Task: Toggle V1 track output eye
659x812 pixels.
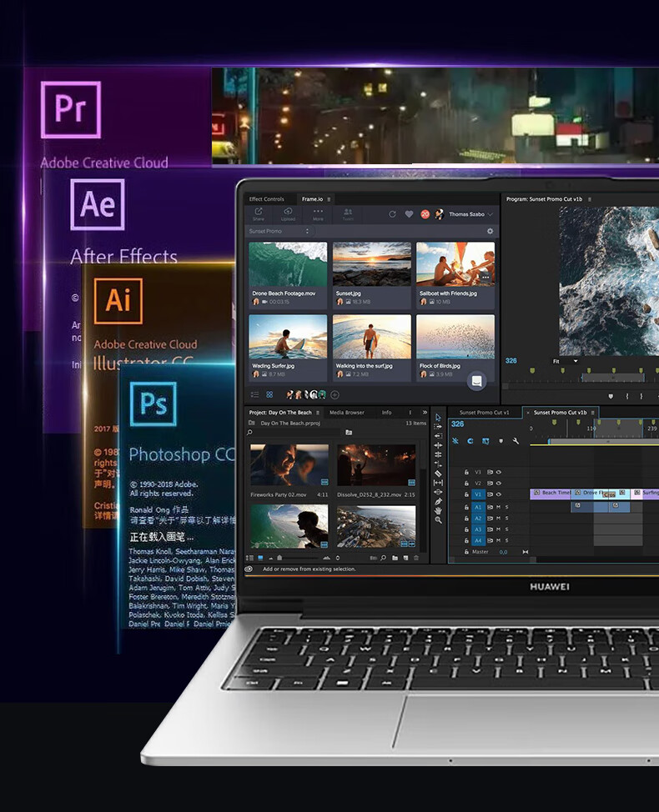Action: coord(499,494)
